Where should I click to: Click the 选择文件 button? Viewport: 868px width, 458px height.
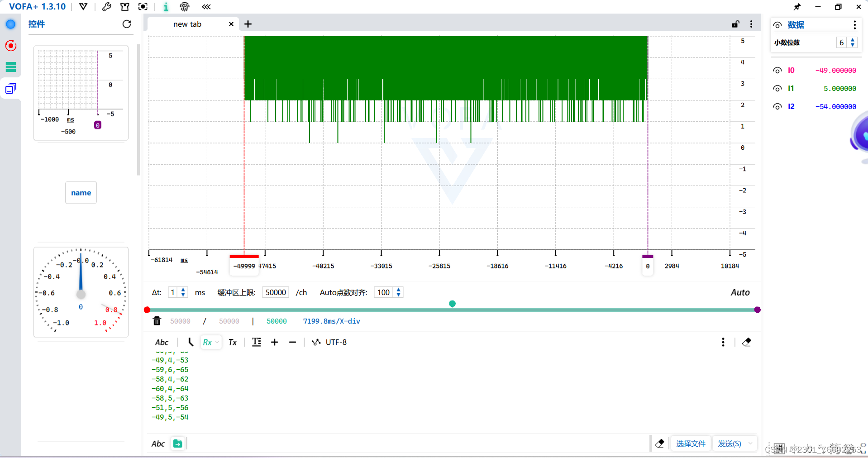click(x=691, y=444)
